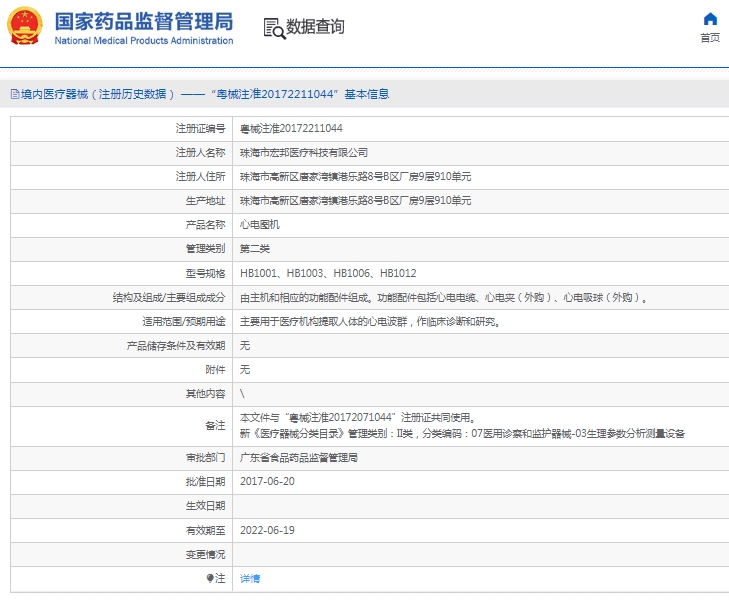Screen dimensions: 729x601
Task: Click the 注册证编号 label
Action: [x=200, y=128]
